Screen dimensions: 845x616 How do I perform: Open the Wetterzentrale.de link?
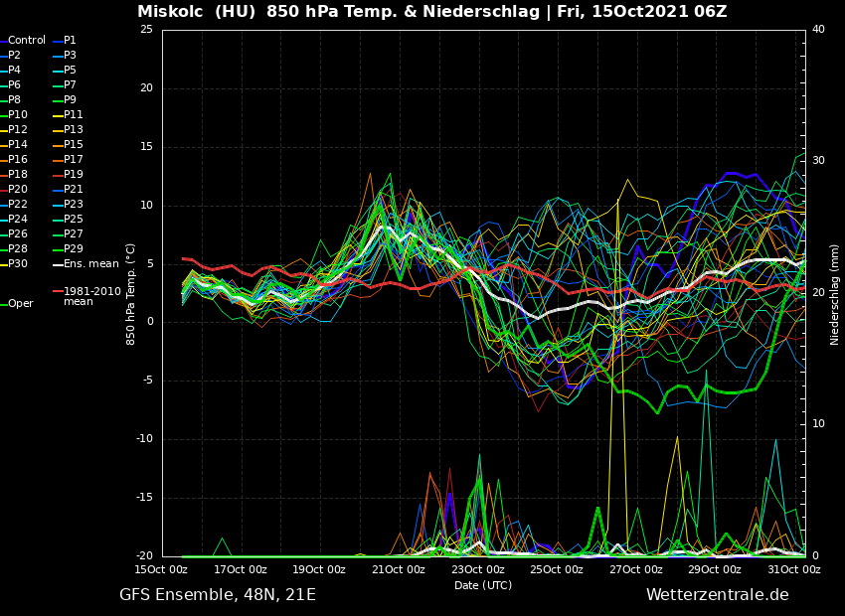click(x=717, y=595)
